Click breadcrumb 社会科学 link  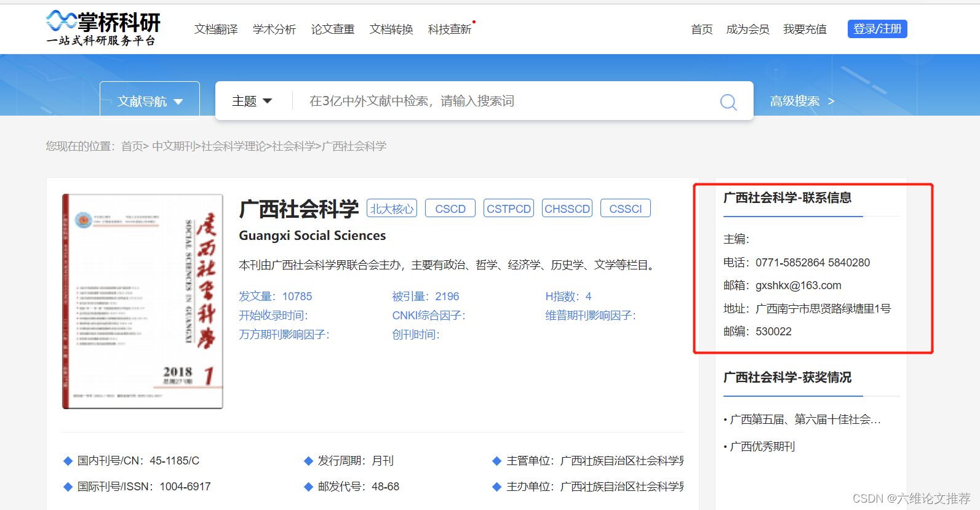point(293,146)
